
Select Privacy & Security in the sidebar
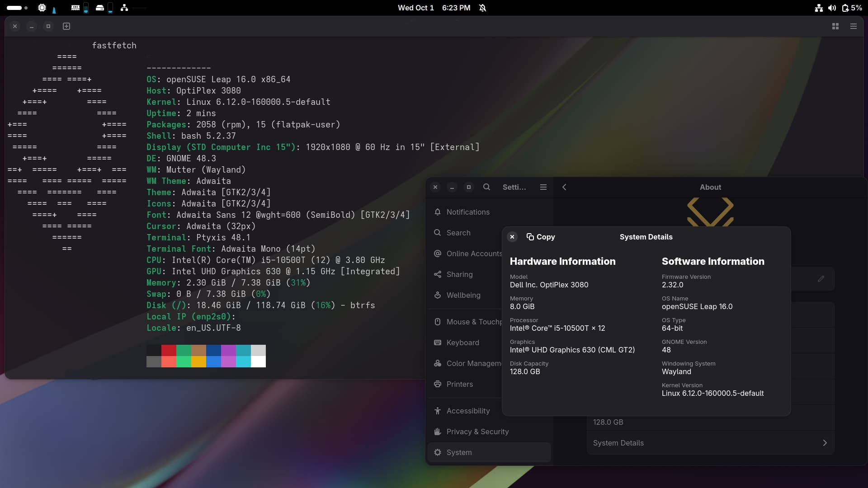477,432
